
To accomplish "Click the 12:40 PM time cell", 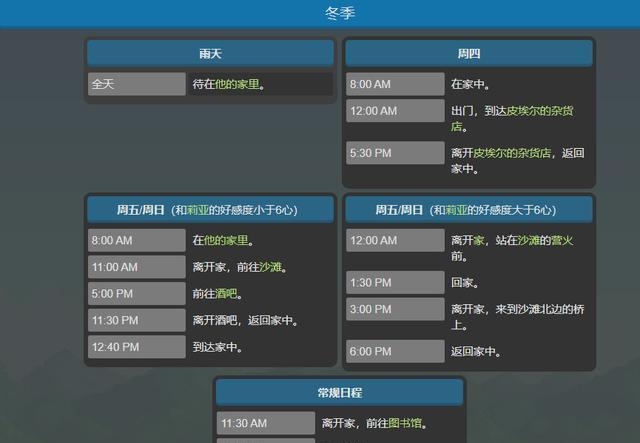I will (137, 347).
